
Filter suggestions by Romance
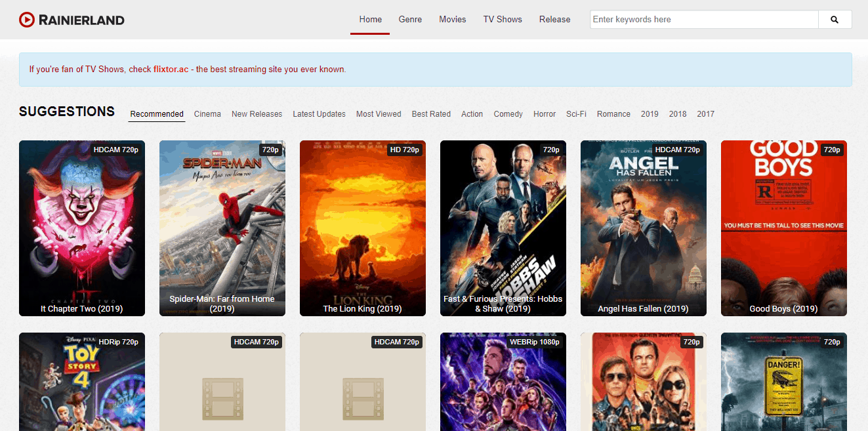(x=613, y=114)
